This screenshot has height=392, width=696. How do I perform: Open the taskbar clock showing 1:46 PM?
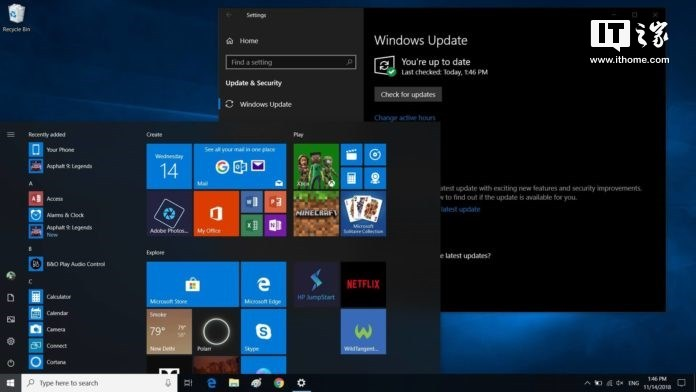click(657, 383)
